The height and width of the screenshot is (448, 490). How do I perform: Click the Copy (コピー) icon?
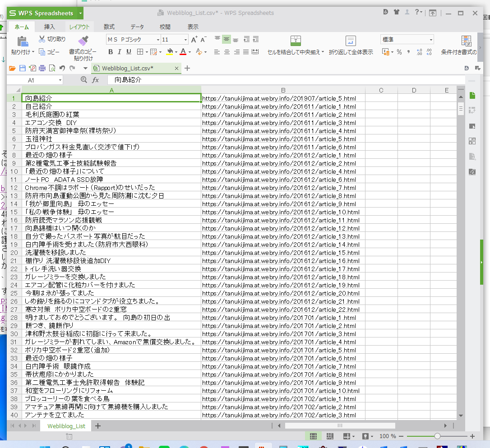(x=42, y=52)
